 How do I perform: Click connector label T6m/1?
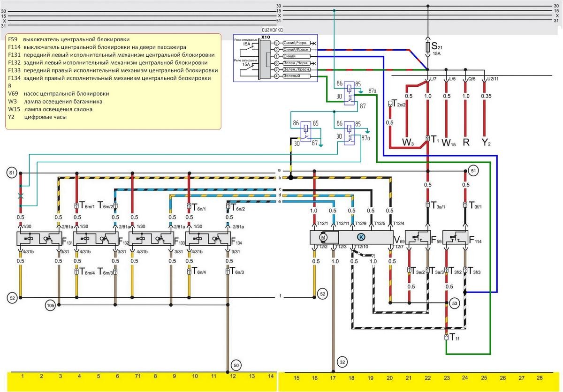tap(87, 205)
